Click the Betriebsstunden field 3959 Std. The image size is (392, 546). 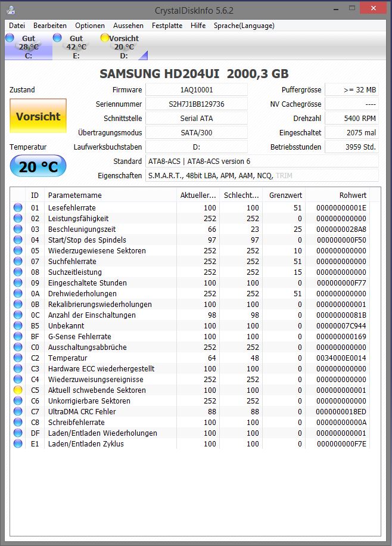[351, 147]
